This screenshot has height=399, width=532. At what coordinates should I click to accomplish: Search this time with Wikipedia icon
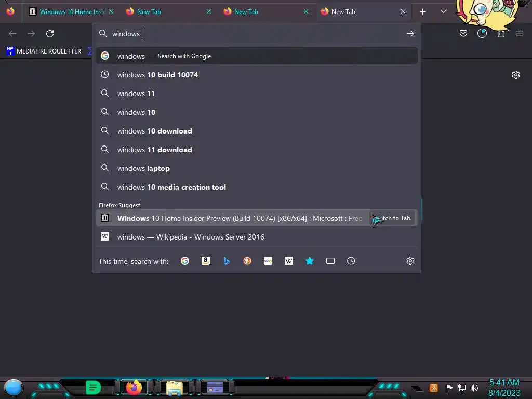[289, 261]
